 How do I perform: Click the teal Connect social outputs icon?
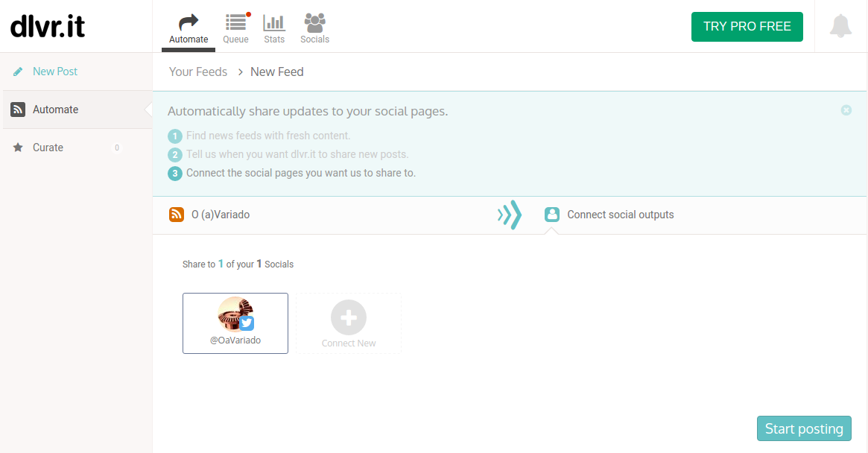pos(552,215)
